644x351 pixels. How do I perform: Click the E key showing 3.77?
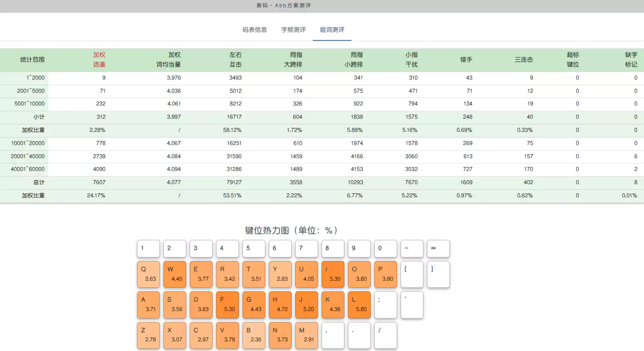click(x=201, y=275)
